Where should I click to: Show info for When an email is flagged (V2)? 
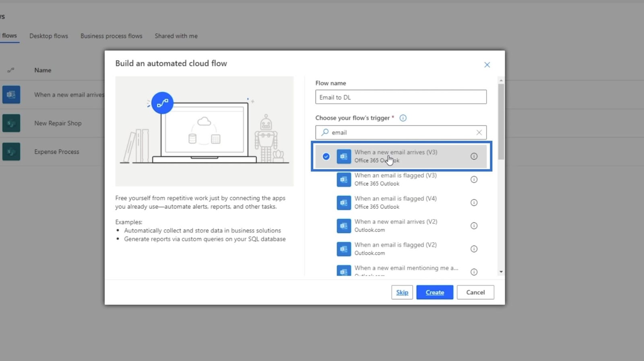click(474, 249)
